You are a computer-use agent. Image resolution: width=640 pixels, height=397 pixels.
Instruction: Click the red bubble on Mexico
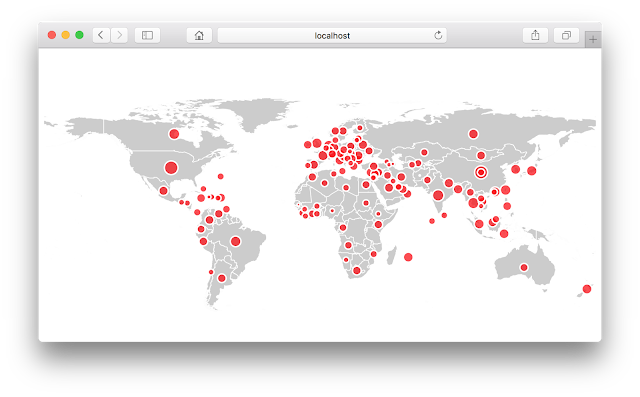coord(163,191)
